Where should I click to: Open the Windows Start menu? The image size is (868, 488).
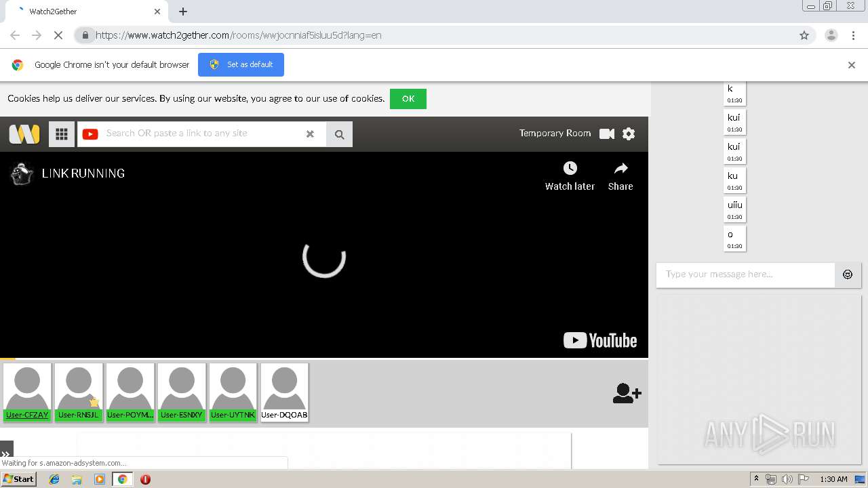pos(19,479)
